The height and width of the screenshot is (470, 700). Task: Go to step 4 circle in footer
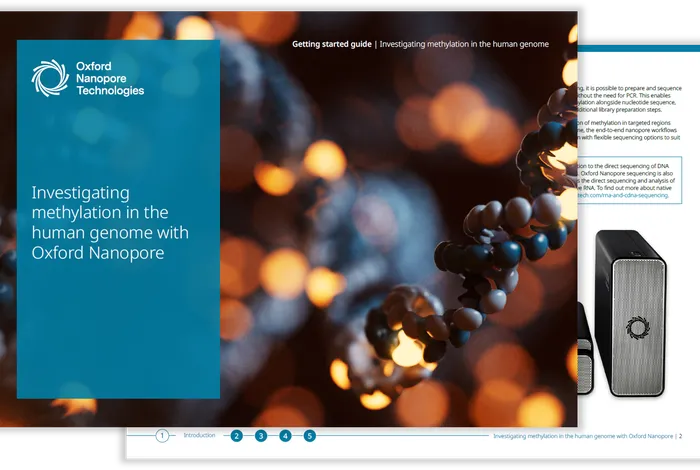285,436
